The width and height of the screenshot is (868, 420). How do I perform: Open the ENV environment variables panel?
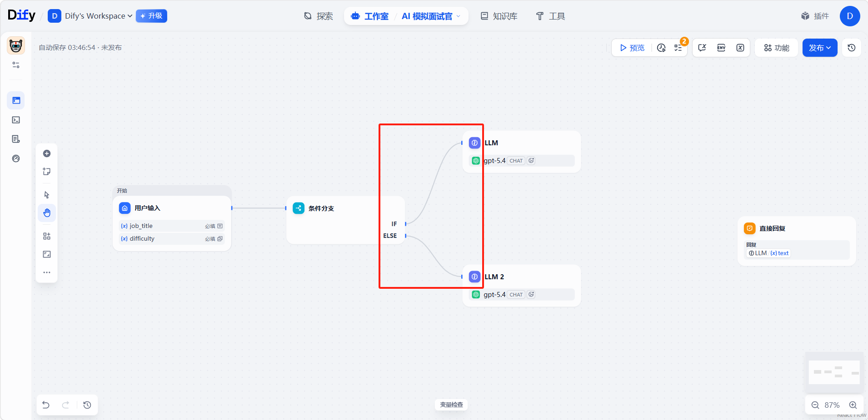721,48
